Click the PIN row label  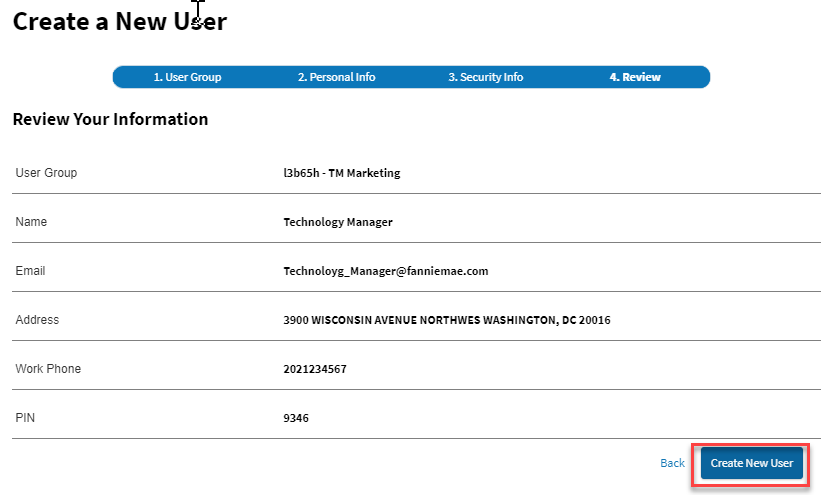click(x=25, y=418)
